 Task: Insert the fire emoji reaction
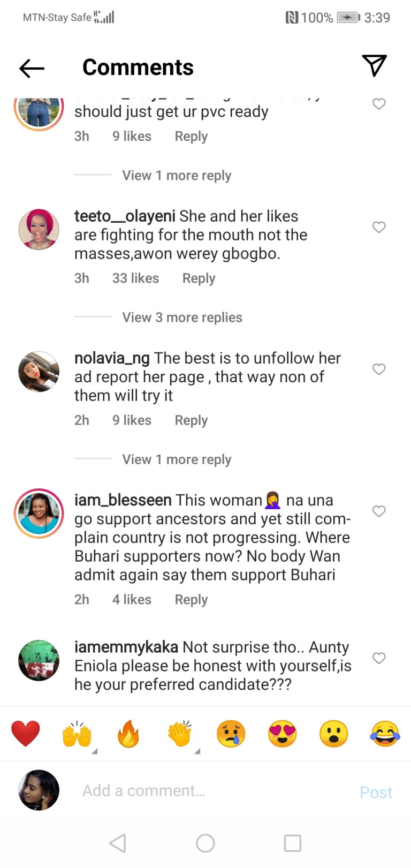tap(128, 734)
